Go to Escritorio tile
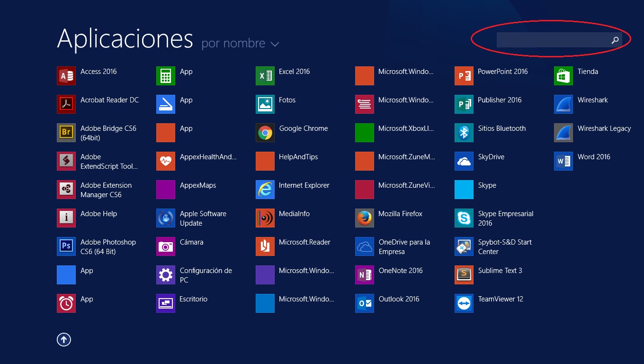 [166, 303]
